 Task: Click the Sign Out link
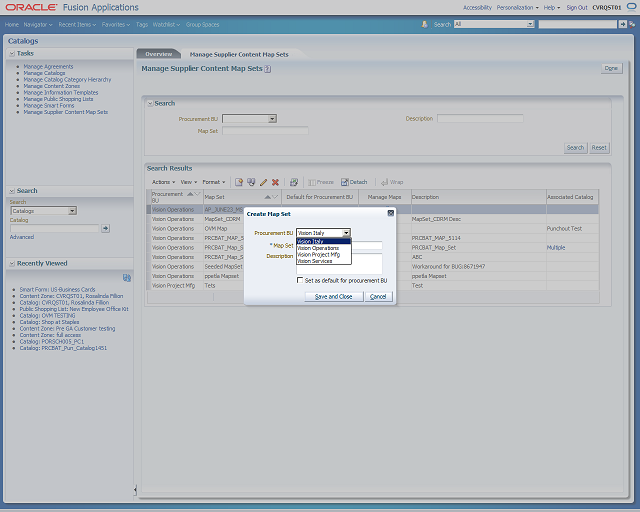tap(577, 7)
